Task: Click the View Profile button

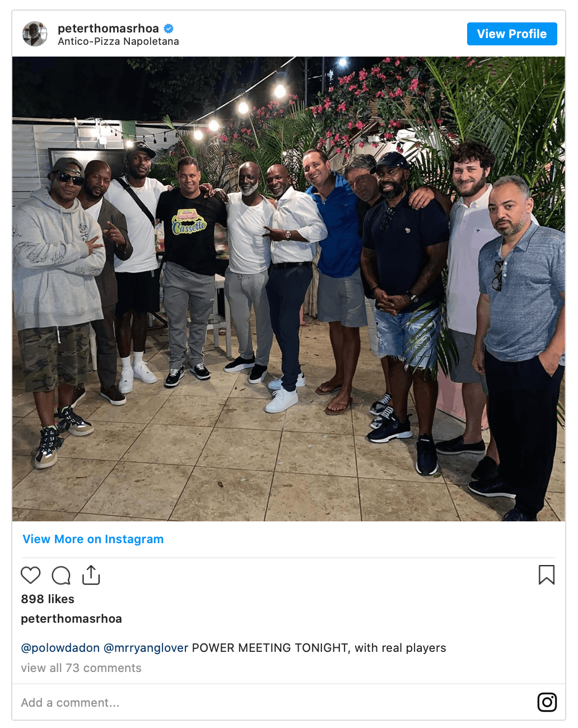Action: point(512,34)
